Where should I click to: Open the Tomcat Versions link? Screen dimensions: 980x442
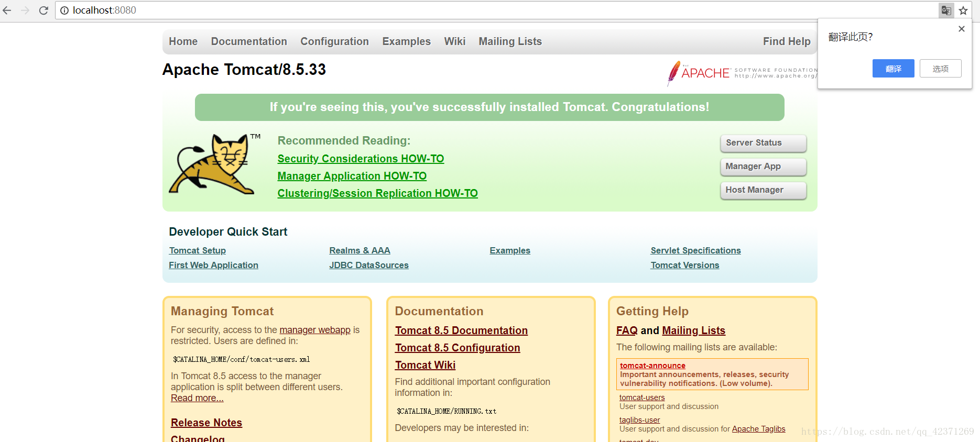pyautogui.click(x=685, y=265)
